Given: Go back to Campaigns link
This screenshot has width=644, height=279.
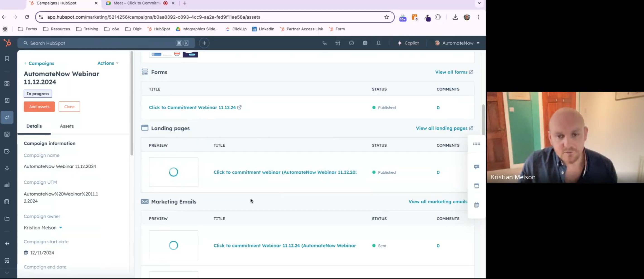Looking at the screenshot, I should pyautogui.click(x=39, y=63).
